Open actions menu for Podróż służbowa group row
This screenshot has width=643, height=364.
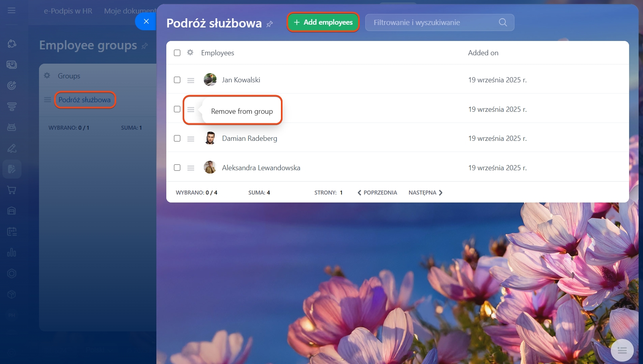pos(47,100)
